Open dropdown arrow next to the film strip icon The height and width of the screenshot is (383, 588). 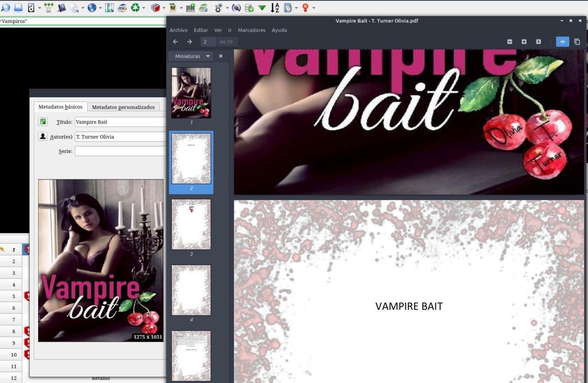point(181,8)
